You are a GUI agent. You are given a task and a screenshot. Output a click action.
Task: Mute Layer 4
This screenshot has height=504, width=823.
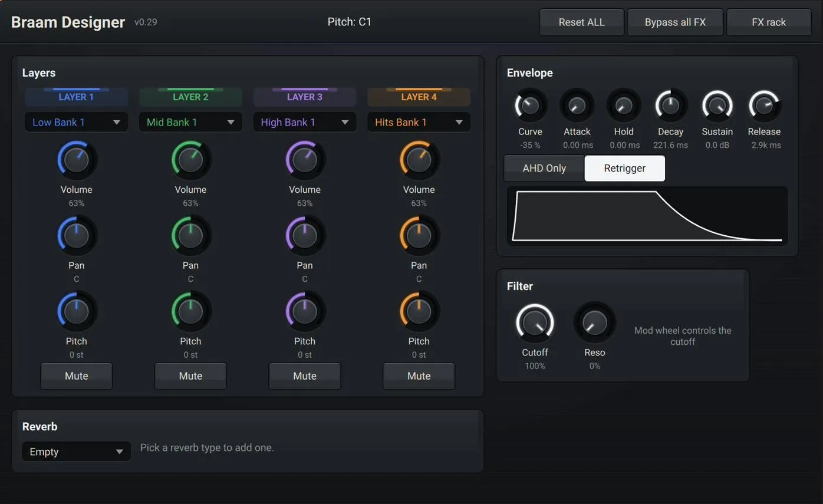(419, 376)
